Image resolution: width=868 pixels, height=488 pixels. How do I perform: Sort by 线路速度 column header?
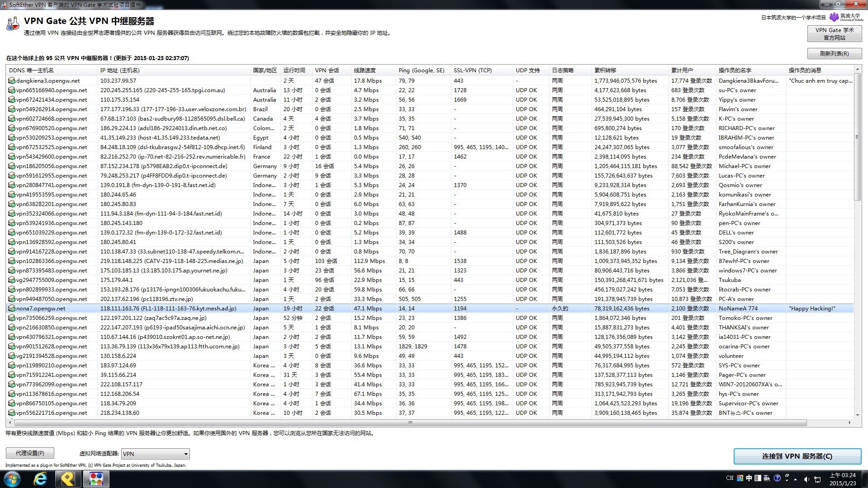[x=373, y=70]
